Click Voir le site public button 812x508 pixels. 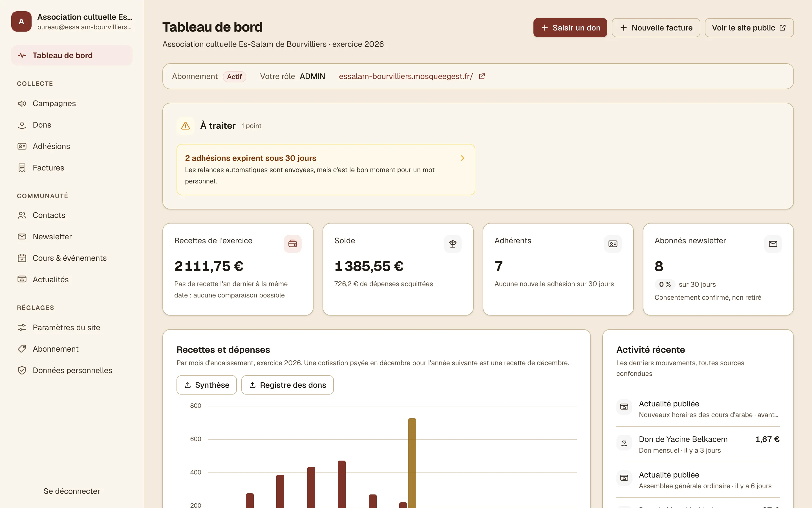coord(749,28)
